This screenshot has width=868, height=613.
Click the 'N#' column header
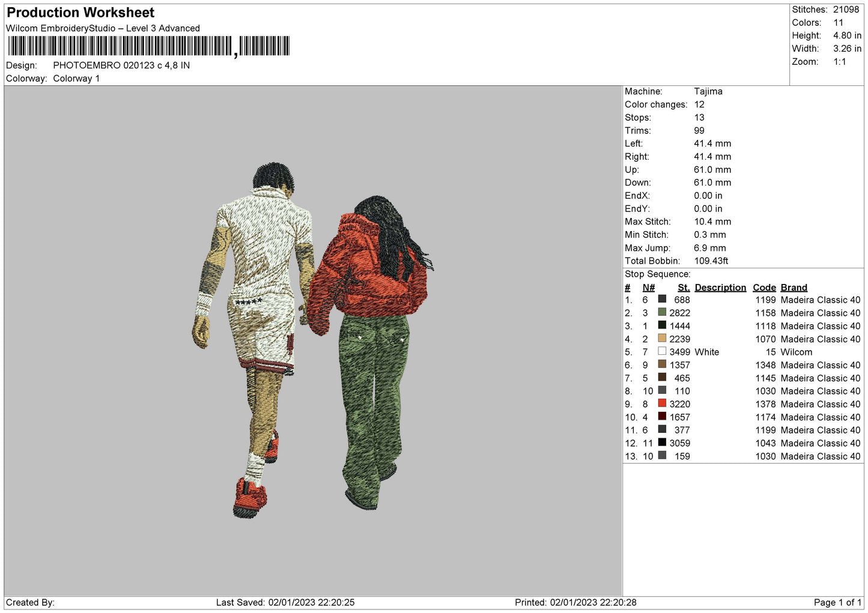pos(649,288)
